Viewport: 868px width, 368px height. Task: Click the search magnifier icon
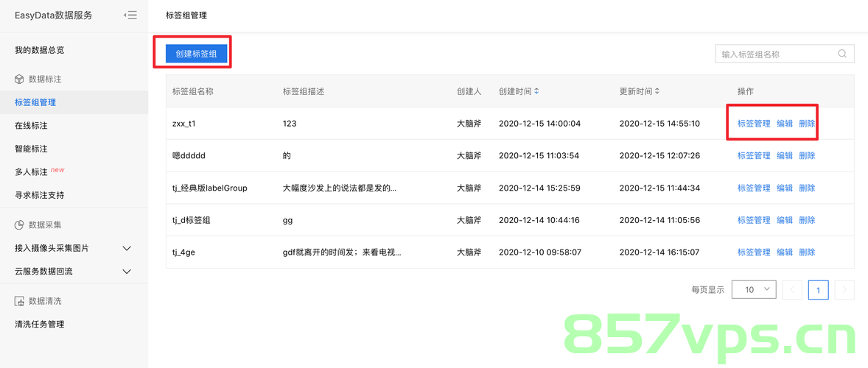[842, 54]
